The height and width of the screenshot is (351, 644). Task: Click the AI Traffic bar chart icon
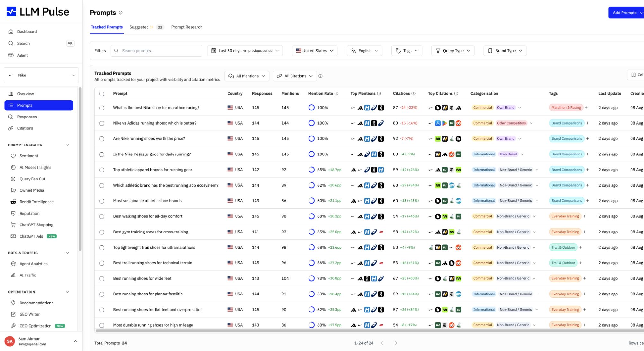click(13, 275)
